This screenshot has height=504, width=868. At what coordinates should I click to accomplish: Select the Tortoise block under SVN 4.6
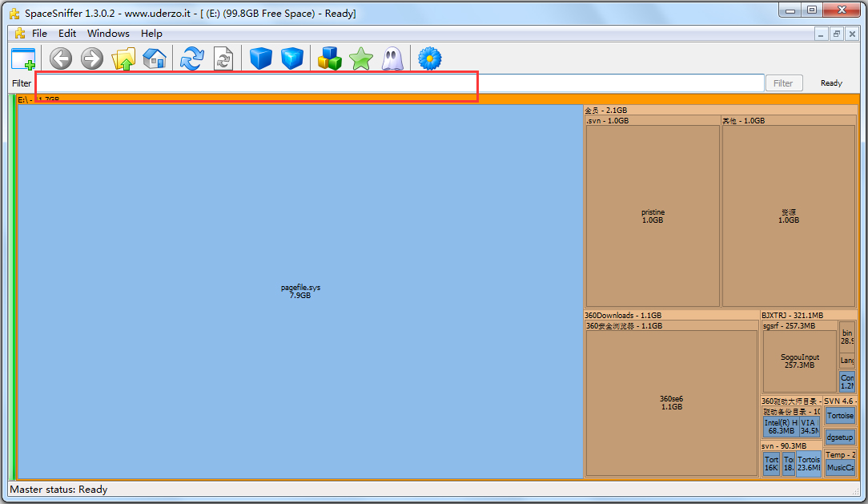pos(840,415)
